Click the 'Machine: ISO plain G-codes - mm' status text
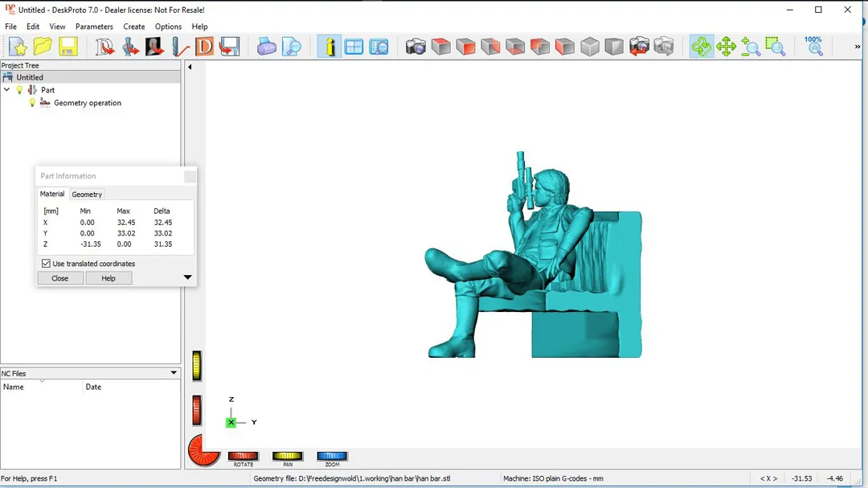868x488 pixels. pos(553,478)
